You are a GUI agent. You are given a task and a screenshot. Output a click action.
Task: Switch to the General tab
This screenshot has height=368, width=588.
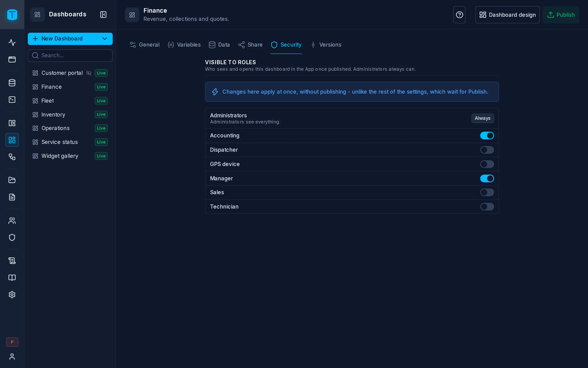tap(145, 45)
